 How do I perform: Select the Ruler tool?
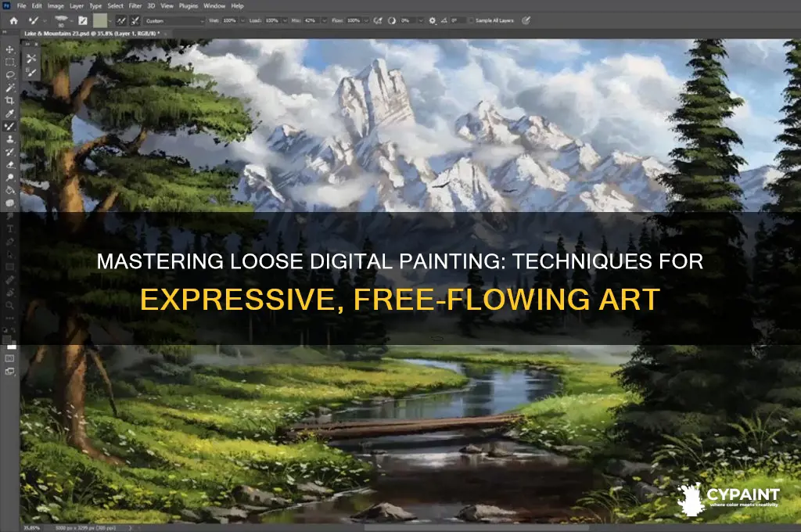[9, 279]
